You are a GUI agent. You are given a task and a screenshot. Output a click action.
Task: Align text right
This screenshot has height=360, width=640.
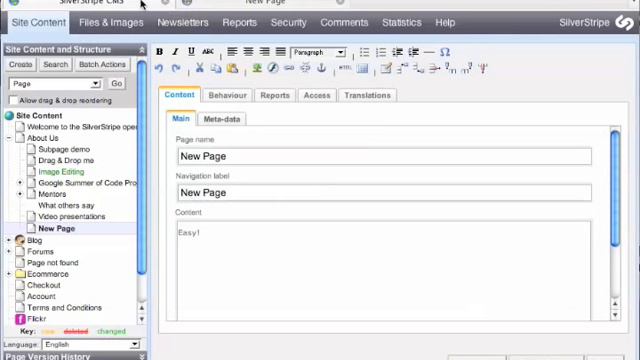(264, 52)
